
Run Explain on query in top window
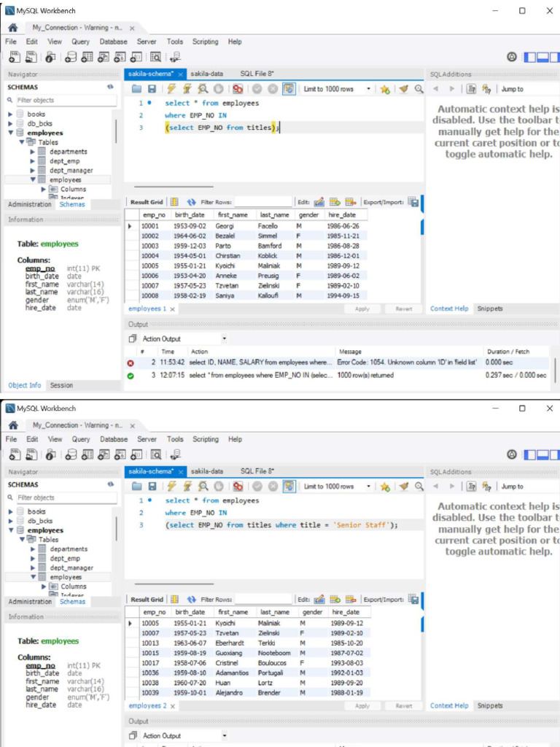coord(203,88)
